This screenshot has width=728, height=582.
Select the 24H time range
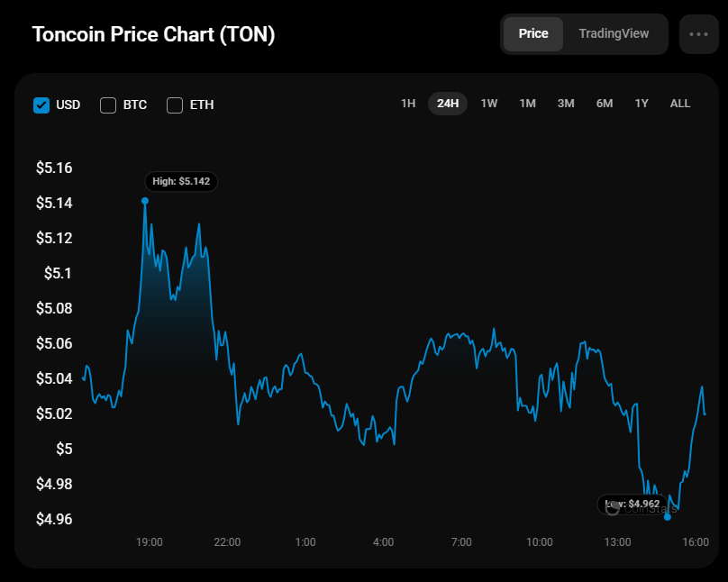448,104
